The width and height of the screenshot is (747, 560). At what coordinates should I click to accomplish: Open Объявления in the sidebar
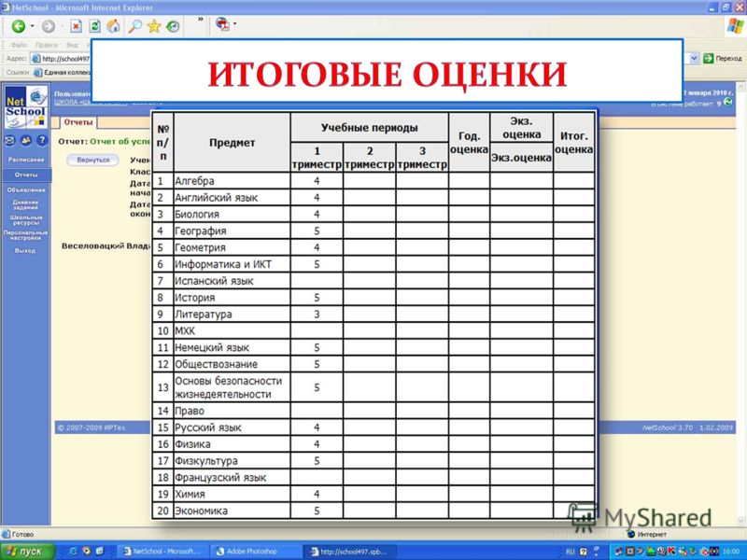tap(26, 190)
